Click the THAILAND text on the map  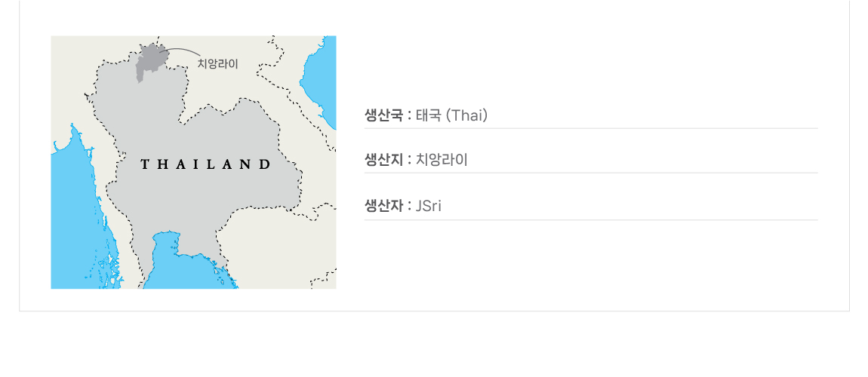coord(206,164)
